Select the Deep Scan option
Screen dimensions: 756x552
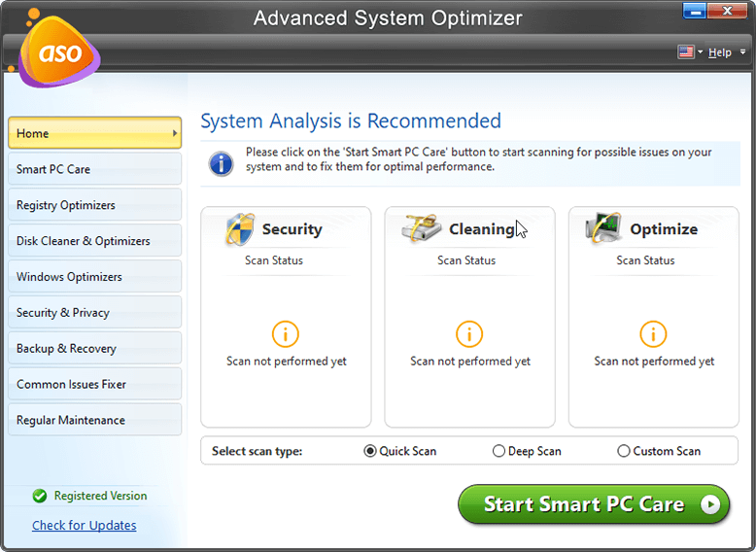point(498,451)
